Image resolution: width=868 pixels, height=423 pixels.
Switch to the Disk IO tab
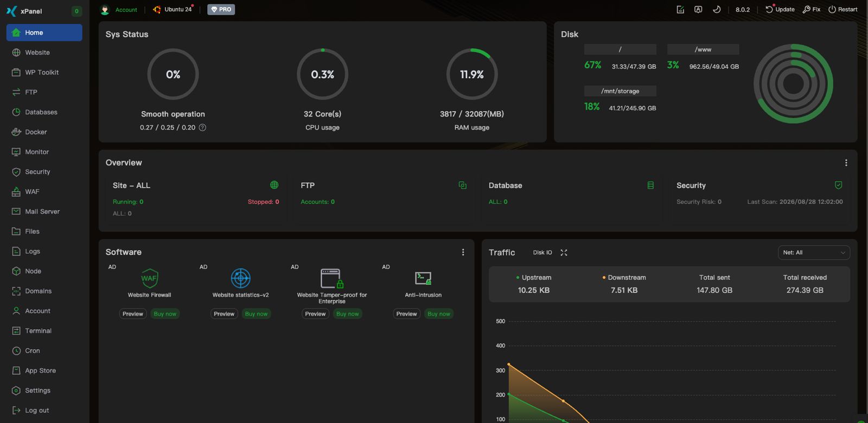542,253
